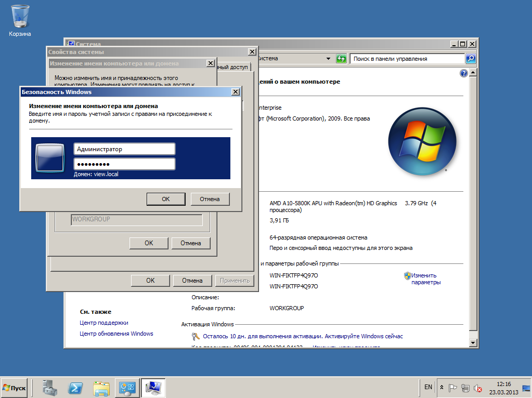532x398 pixels.
Task: Click the green refresh icon in address bar
Action: 341,59
